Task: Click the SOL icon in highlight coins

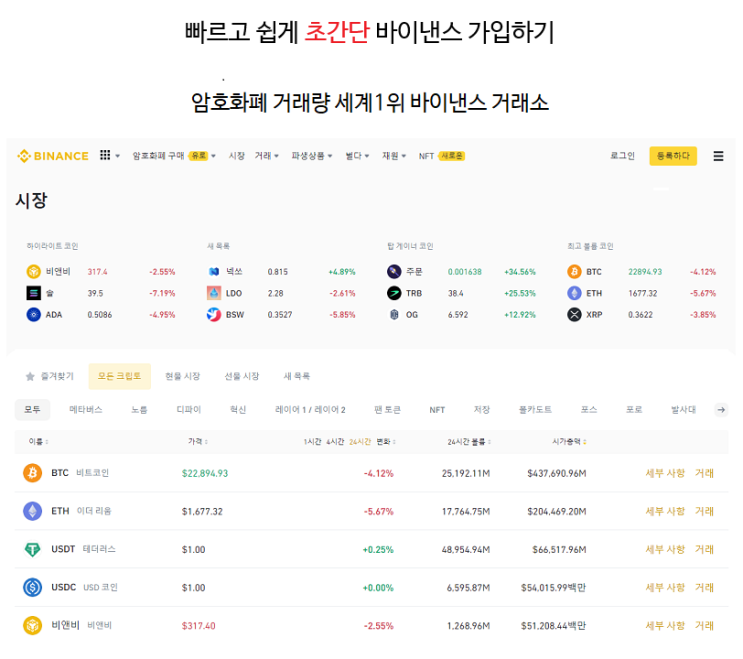Action: tap(33, 293)
